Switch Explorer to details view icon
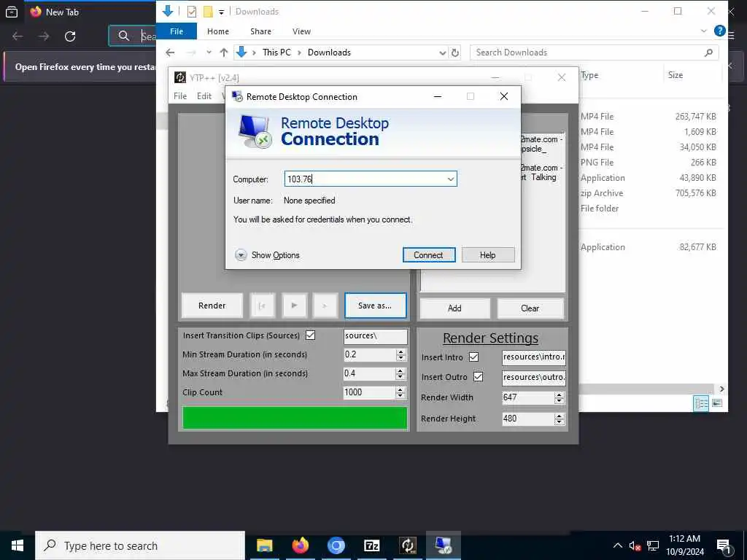 (x=701, y=404)
